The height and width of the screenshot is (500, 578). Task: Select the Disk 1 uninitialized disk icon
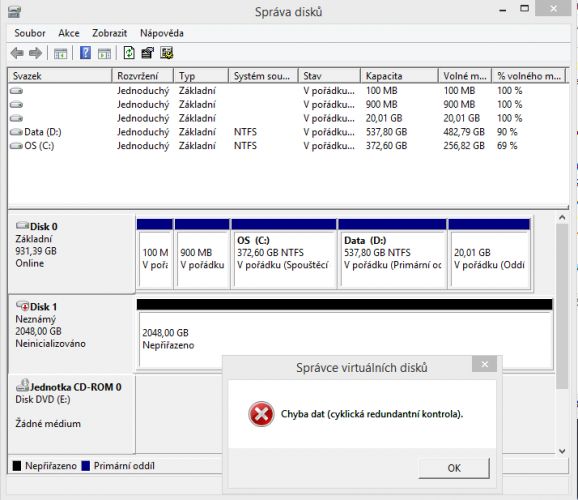[x=22, y=306]
